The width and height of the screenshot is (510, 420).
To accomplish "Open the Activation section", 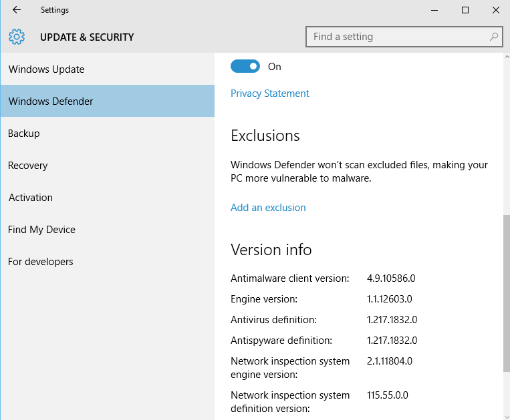I will [108, 198].
